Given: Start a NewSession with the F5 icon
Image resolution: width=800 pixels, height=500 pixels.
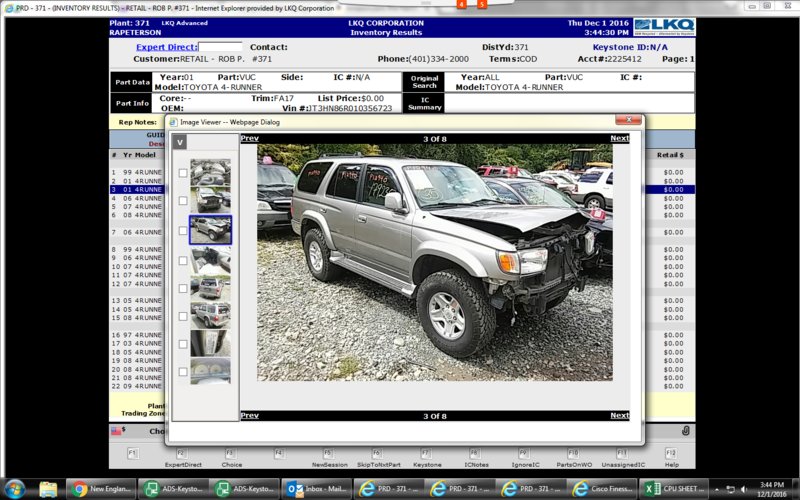Looking at the screenshot, I should 329,453.
